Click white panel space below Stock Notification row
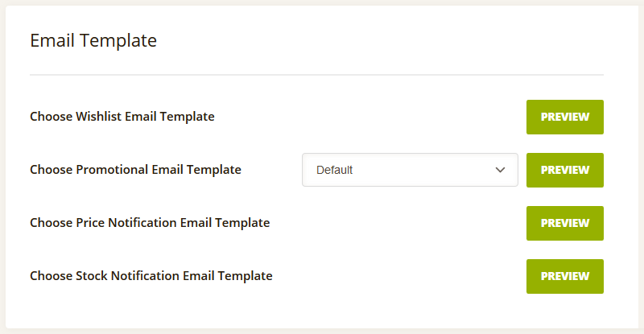The height and width of the screenshot is (334, 644). point(316,311)
